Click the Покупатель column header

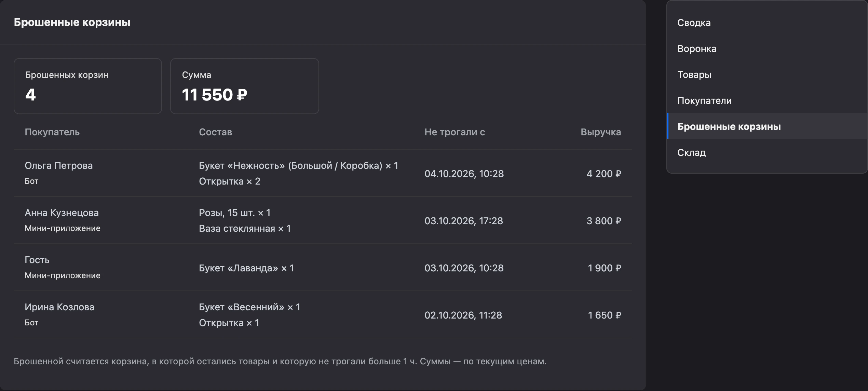52,132
